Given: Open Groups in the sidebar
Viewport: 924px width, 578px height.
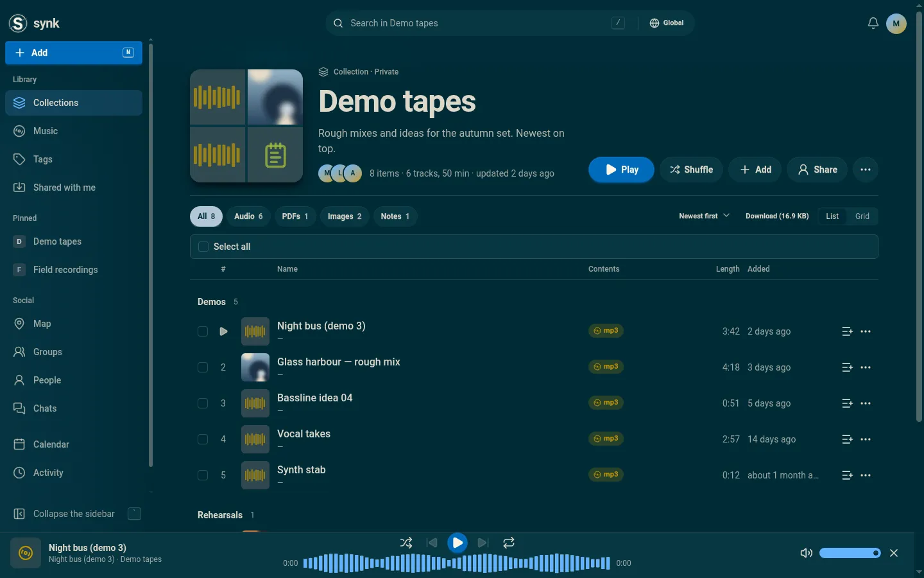Looking at the screenshot, I should (74, 352).
